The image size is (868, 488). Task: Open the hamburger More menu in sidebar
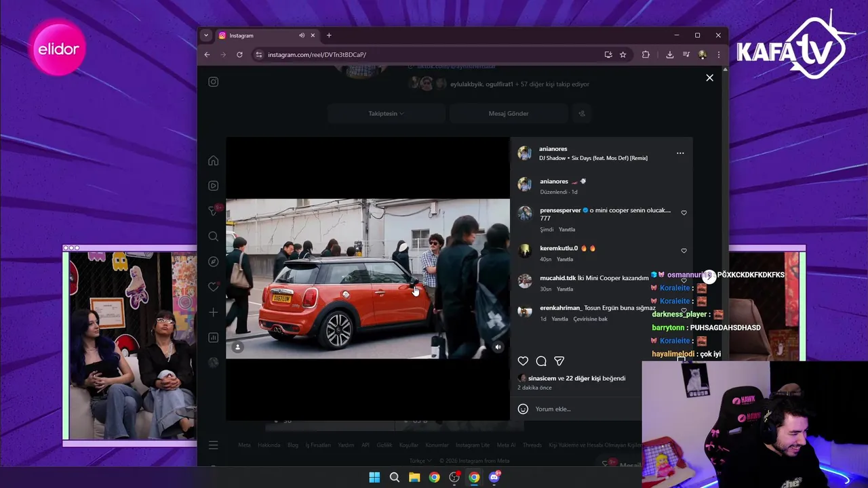click(x=214, y=445)
